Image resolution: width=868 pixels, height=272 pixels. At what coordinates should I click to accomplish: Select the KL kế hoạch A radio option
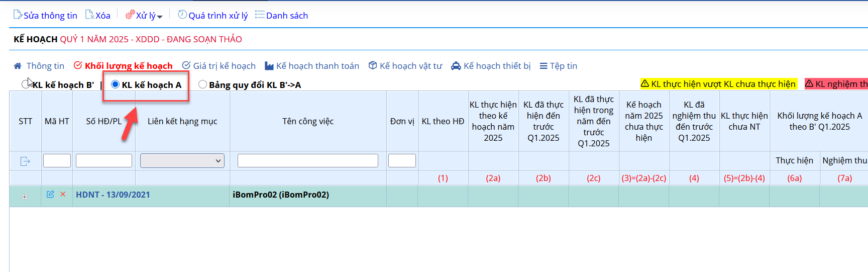[x=116, y=84]
